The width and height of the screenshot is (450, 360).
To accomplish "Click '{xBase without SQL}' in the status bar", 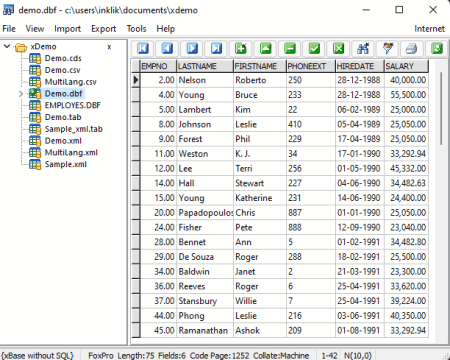I will click(37, 355).
